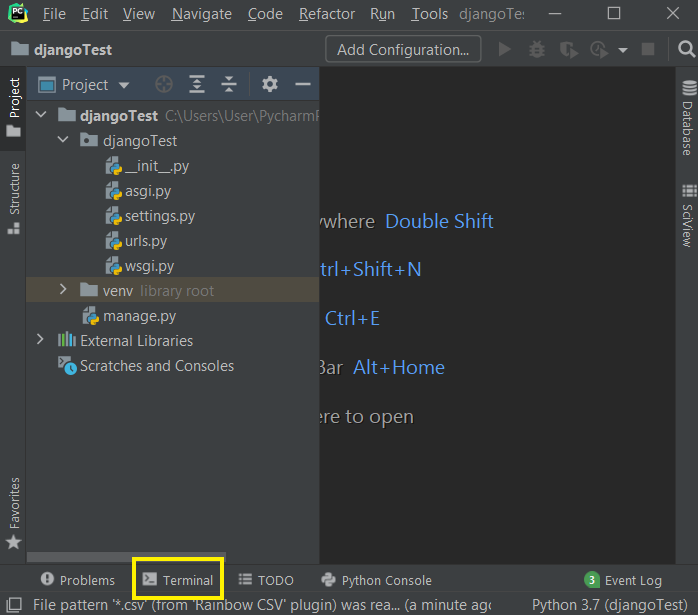Click the Rainbow CSV status message
The height and width of the screenshot is (615, 698).
[x=262, y=605]
